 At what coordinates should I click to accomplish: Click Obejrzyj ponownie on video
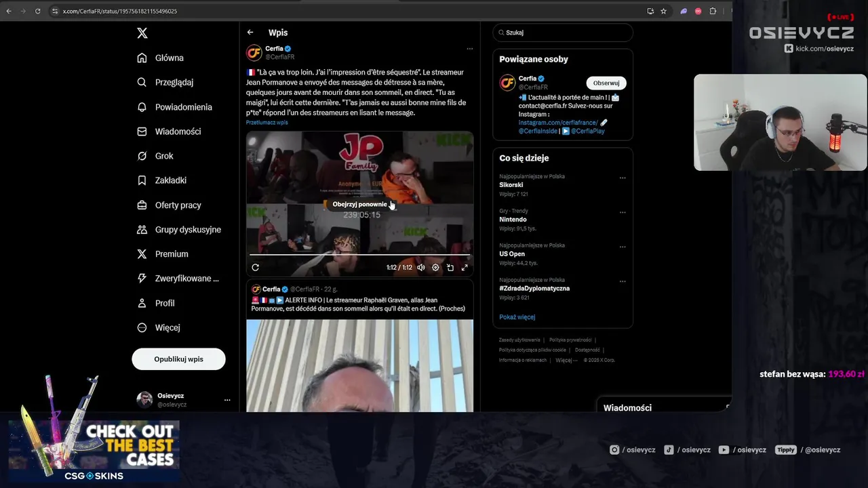pos(359,204)
